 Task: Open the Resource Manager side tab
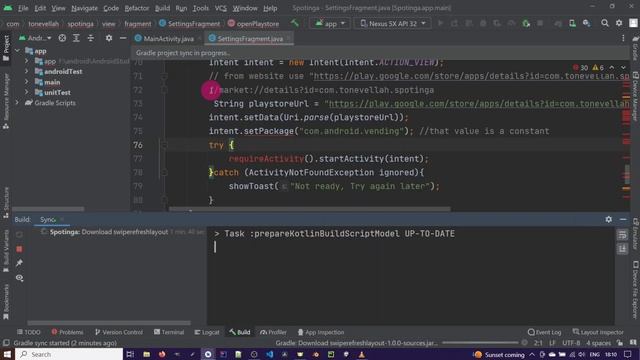pos(6,102)
